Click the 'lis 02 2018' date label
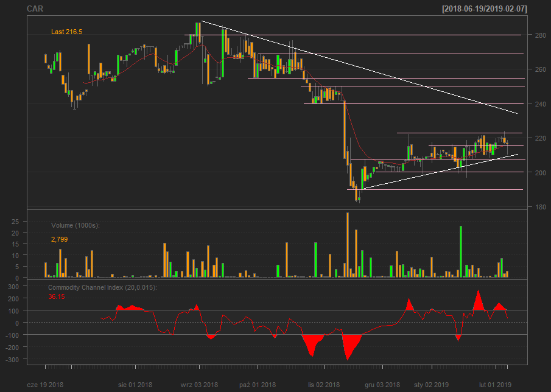This screenshot has height=392, width=551. click(324, 385)
